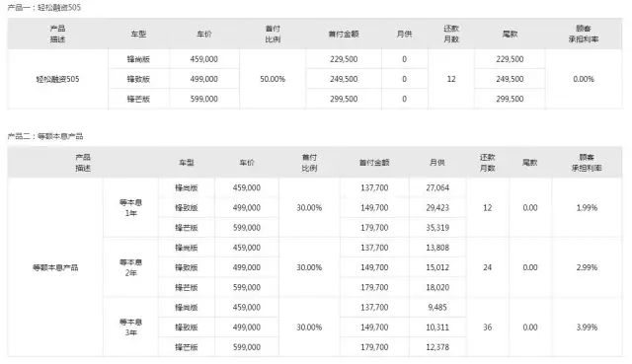Viewport: 632px width, 364px height.
Task: Select the 36 repayment months cell
Action: tap(487, 327)
